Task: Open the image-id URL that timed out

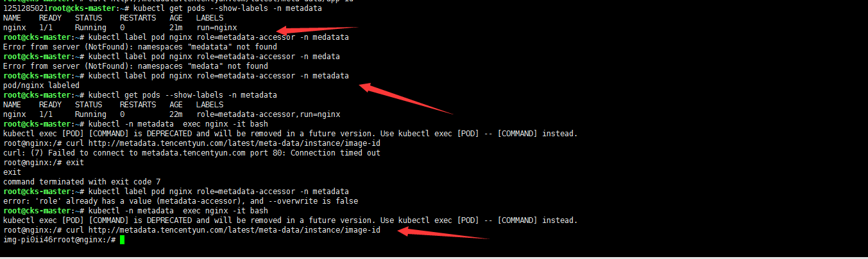Action: 234,143
